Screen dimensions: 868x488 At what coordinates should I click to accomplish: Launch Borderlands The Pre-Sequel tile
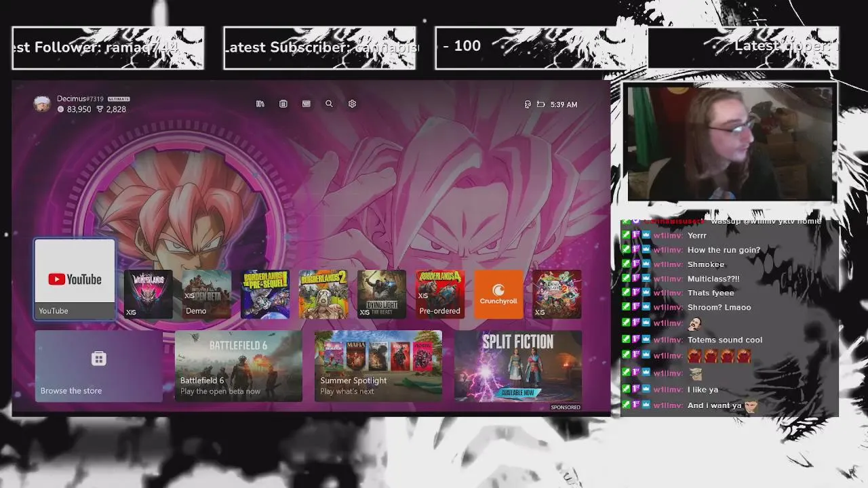click(265, 294)
